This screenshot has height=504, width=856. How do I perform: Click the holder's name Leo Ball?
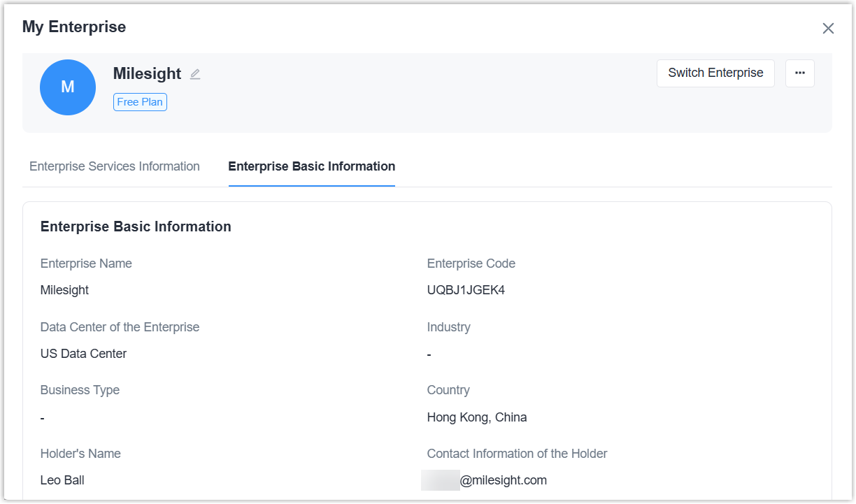click(x=62, y=480)
